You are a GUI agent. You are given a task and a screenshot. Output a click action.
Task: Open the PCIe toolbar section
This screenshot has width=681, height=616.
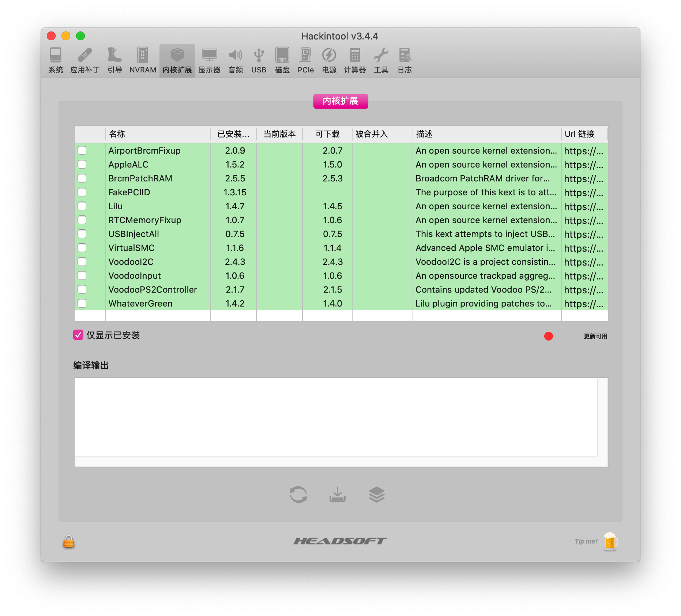pos(305,60)
